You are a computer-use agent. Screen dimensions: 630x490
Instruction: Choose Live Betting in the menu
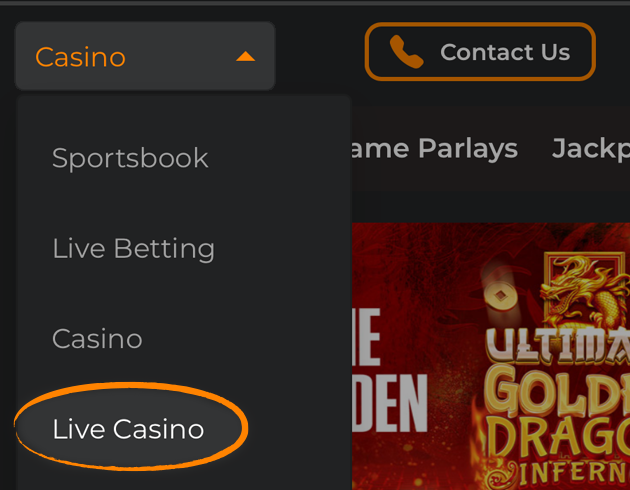coord(133,249)
